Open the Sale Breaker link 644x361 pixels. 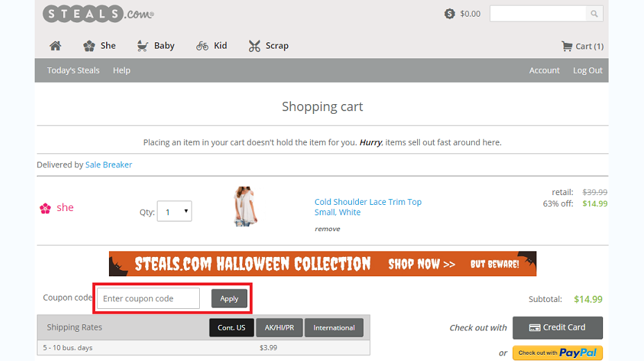[x=108, y=165]
